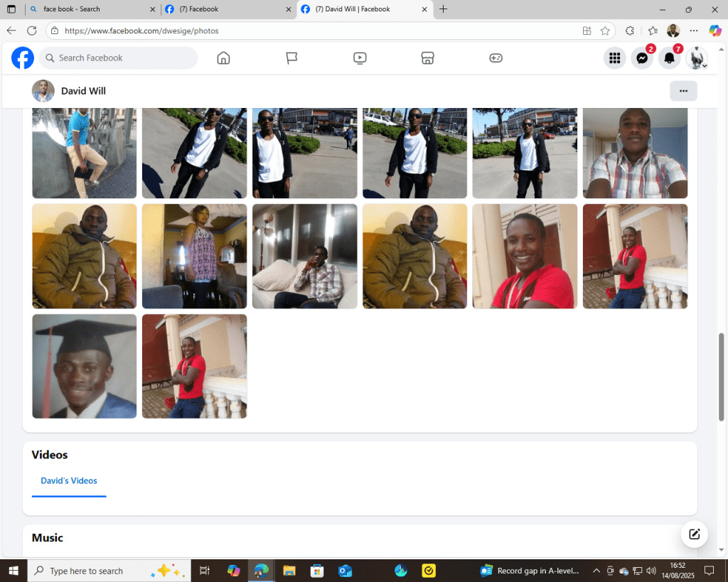Open the account profile dropdown

click(697, 58)
